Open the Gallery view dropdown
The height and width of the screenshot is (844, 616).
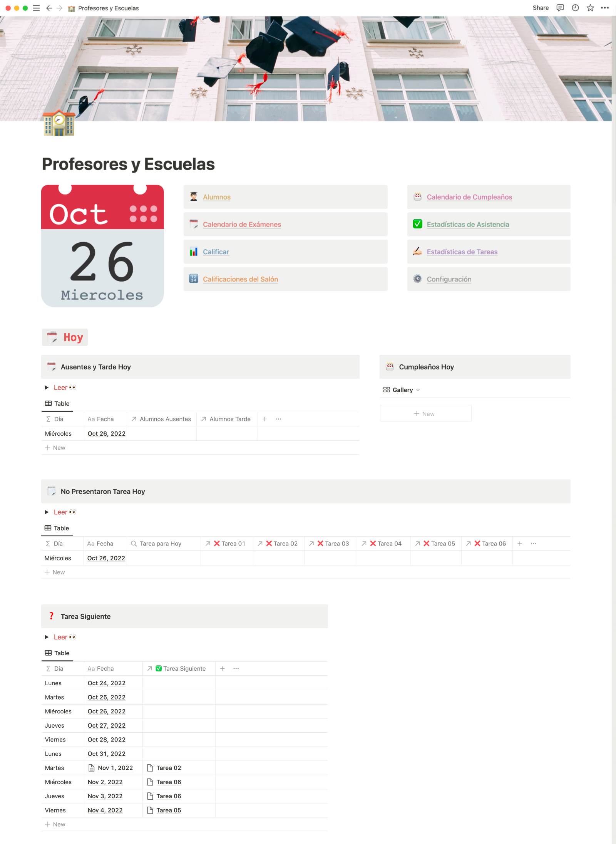(402, 390)
